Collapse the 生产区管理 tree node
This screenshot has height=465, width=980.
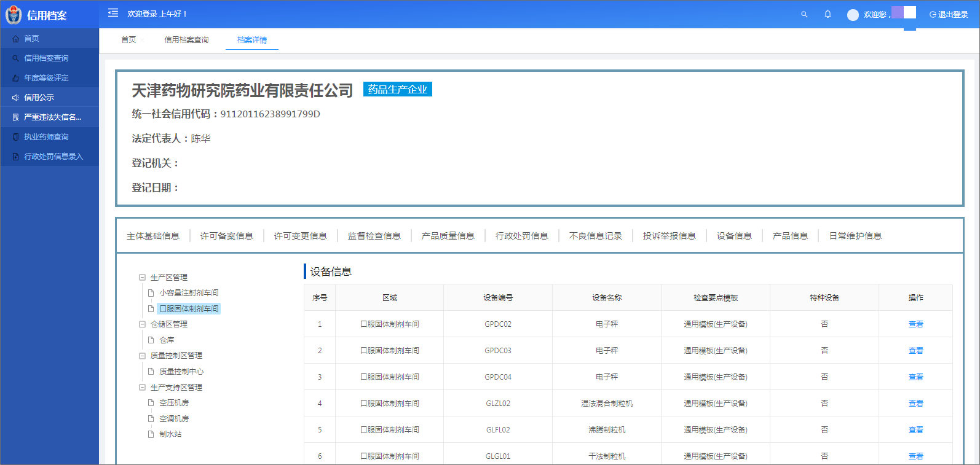click(142, 278)
